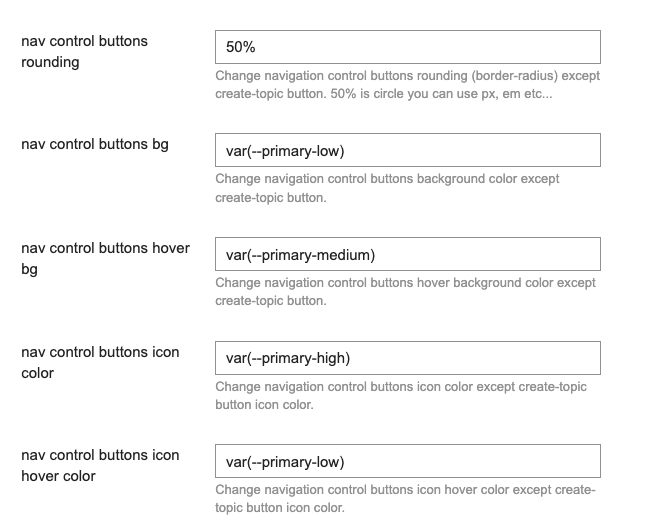
Task: Focus the nav control buttons rounding field
Action: (x=408, y=47)
